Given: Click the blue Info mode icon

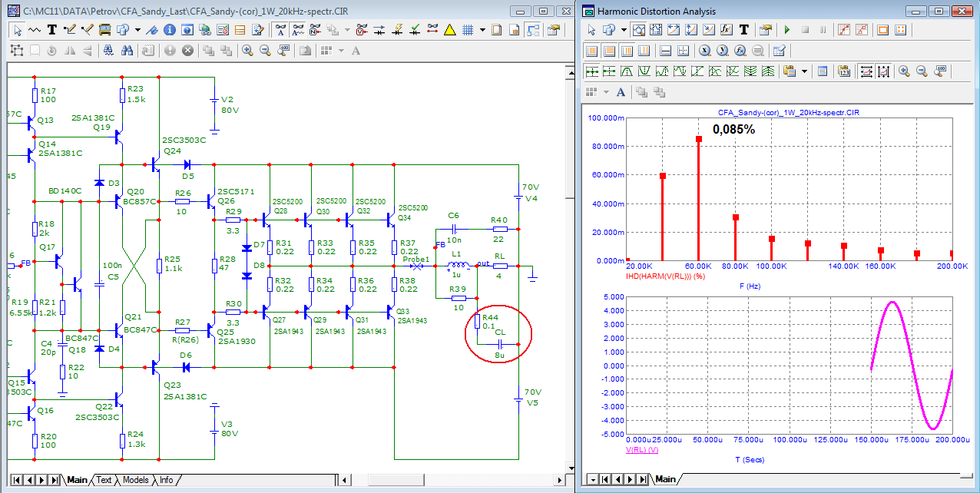Looking at the screenshot, I should [169, 30].
